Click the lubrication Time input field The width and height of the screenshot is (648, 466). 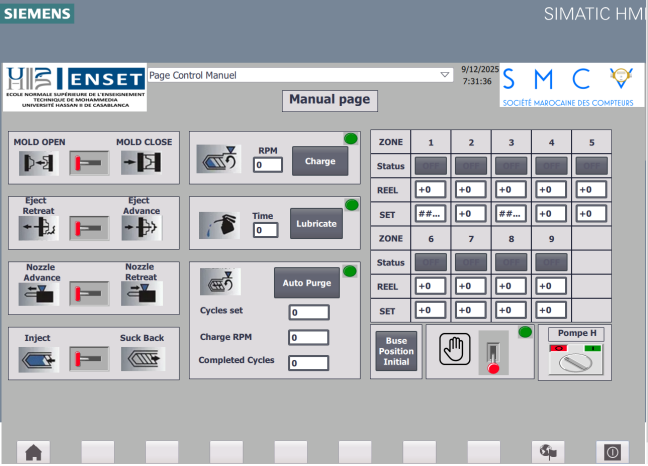pos(265,230)
